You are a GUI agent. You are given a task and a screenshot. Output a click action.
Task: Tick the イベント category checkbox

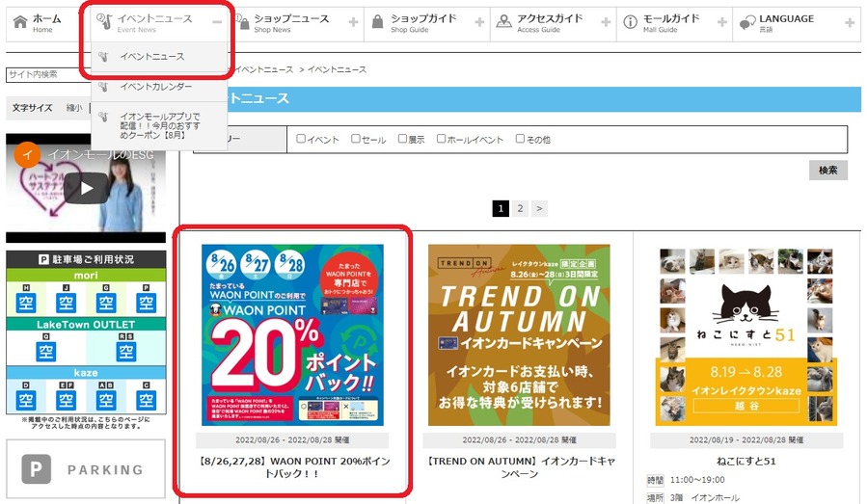coord(301,139)
